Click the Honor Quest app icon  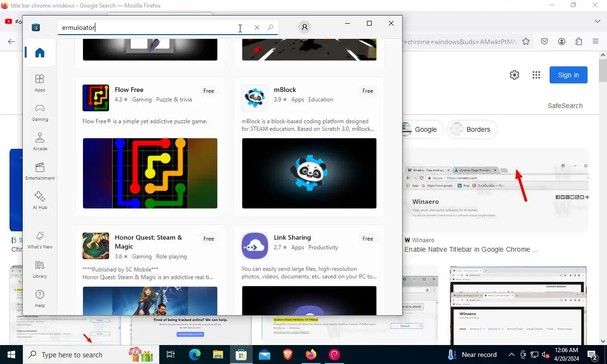[96, 246]
